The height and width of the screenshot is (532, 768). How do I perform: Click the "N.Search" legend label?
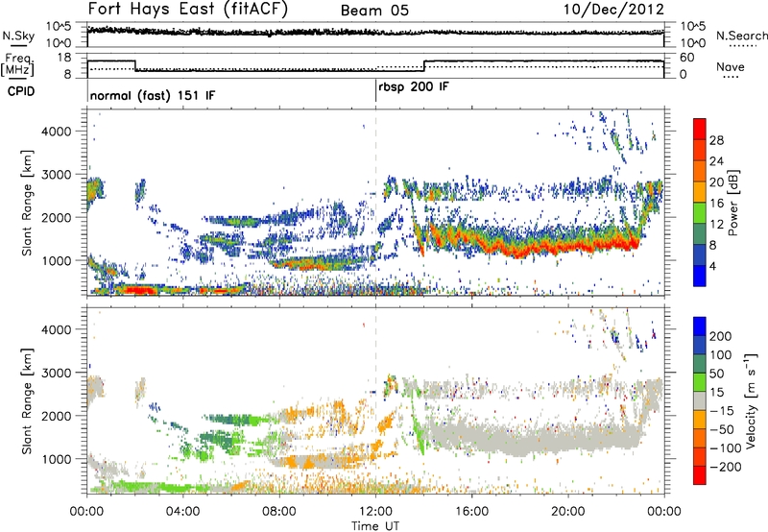pyautogui.click(x=741, y=36)
